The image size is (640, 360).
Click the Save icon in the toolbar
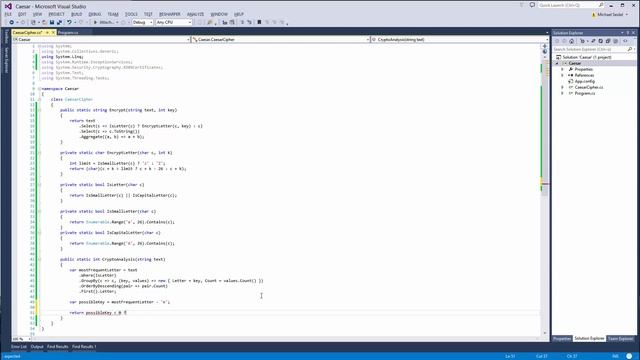tap(52, 22)
